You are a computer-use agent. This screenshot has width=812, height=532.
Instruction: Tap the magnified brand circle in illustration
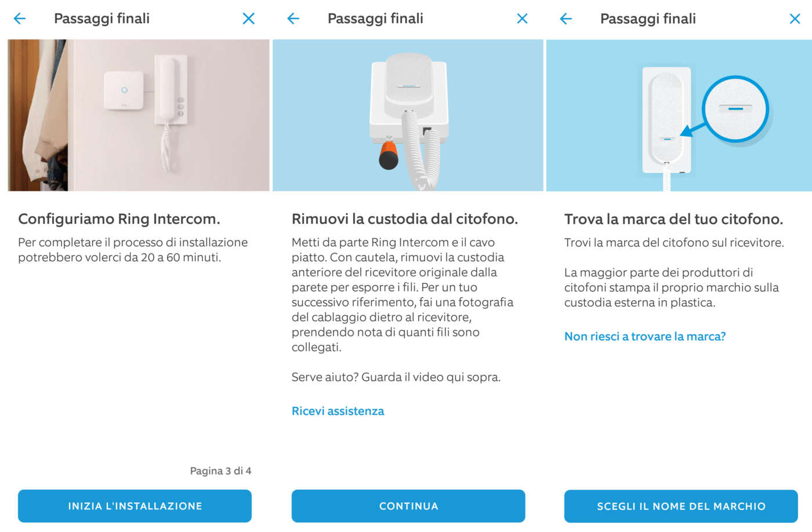(735, 109)
